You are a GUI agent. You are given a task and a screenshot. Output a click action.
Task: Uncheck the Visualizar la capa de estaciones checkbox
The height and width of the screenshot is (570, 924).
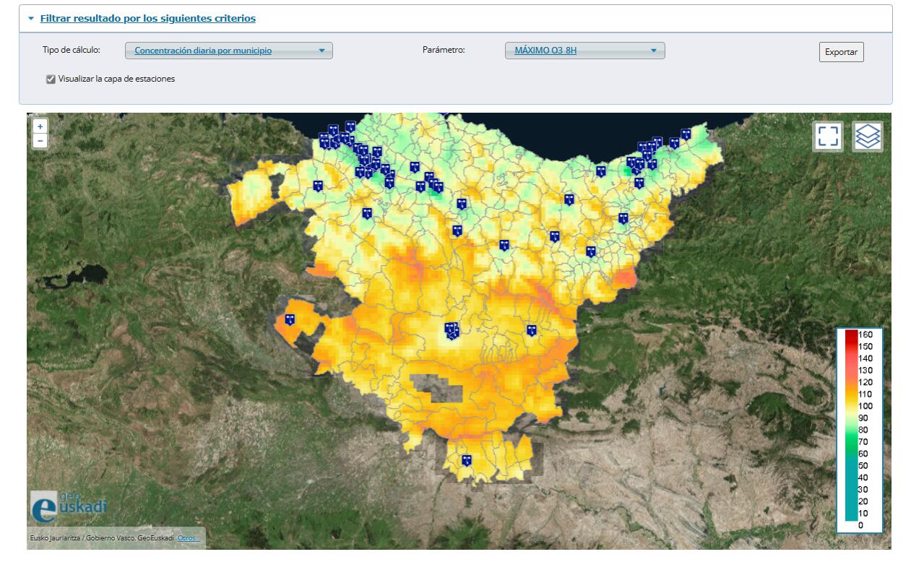[51, 79]
